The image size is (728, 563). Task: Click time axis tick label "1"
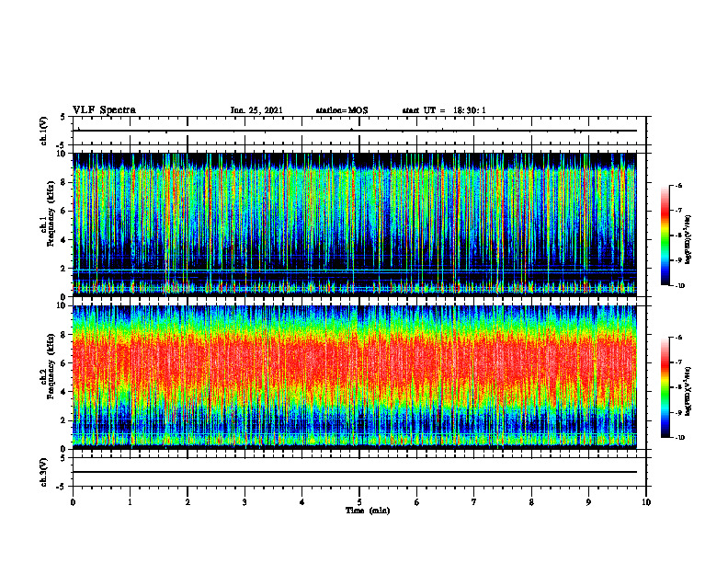point(130,502)
